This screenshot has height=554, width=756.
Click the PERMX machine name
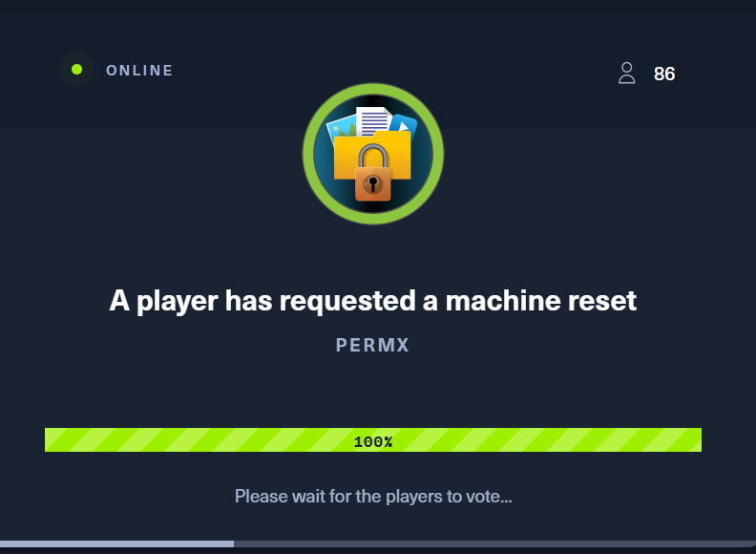click(372, 345)
